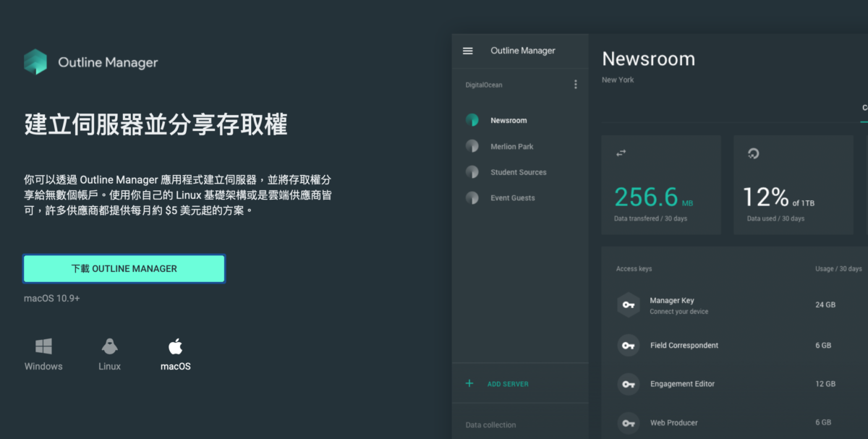
Task: Click the Manager Key hexagon icon
Action: click(628, 305)
